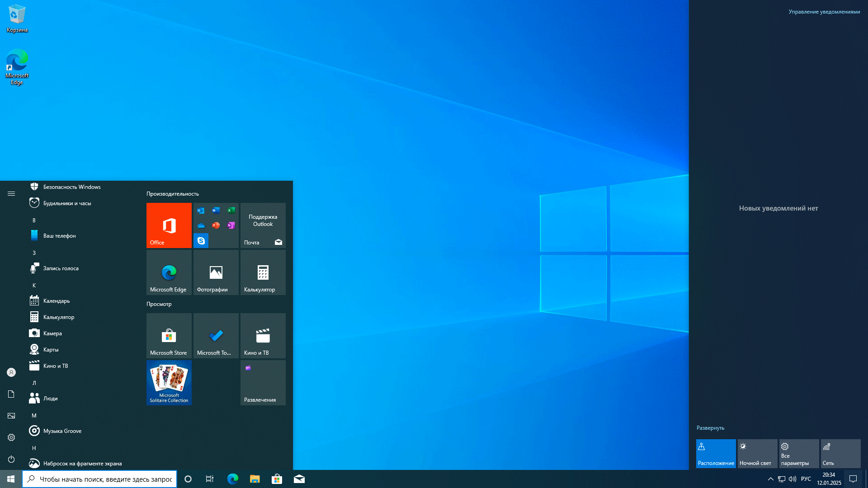Click the Task View taskbar button

tap(210, 479)
